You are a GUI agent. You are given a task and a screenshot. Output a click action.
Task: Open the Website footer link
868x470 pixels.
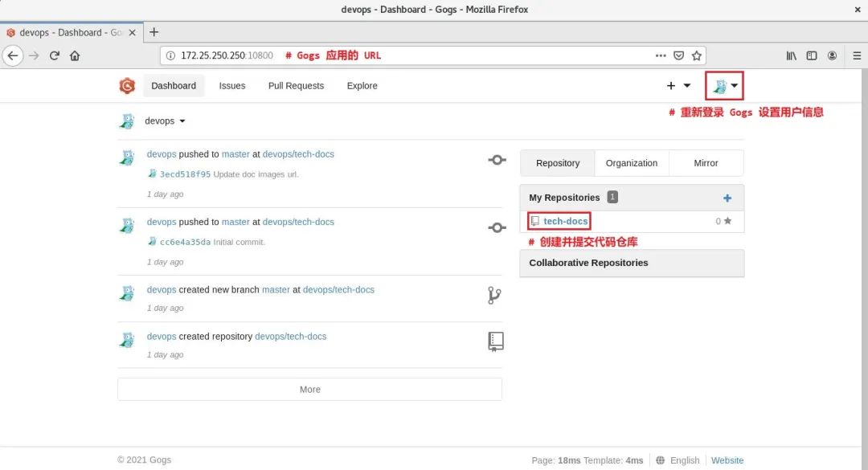tap(727, 460)
